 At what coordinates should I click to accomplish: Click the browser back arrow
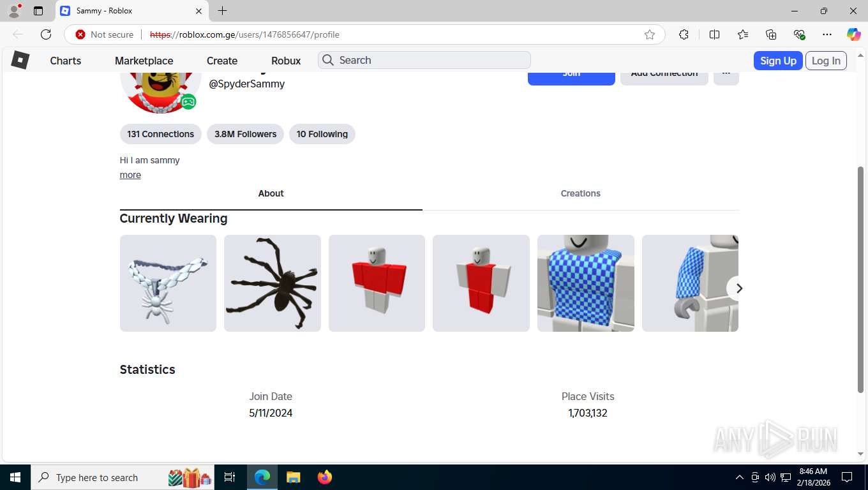point(18,34)
